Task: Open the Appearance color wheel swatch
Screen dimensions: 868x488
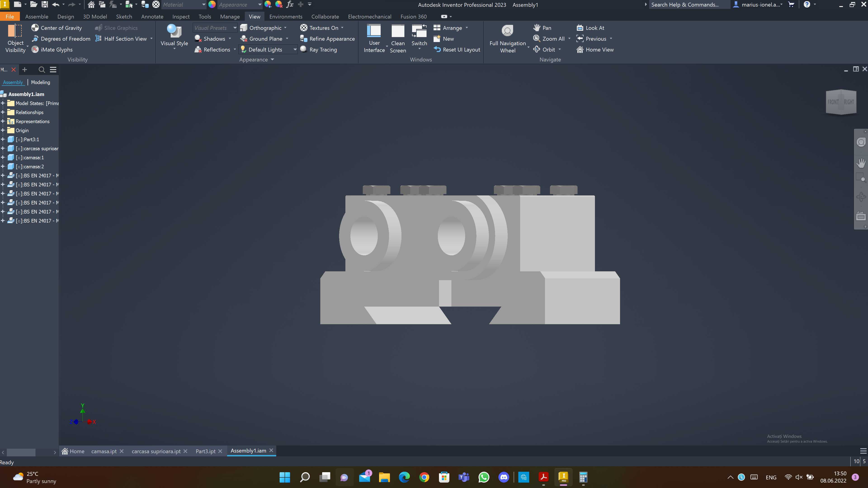Action: pos(212,4)
